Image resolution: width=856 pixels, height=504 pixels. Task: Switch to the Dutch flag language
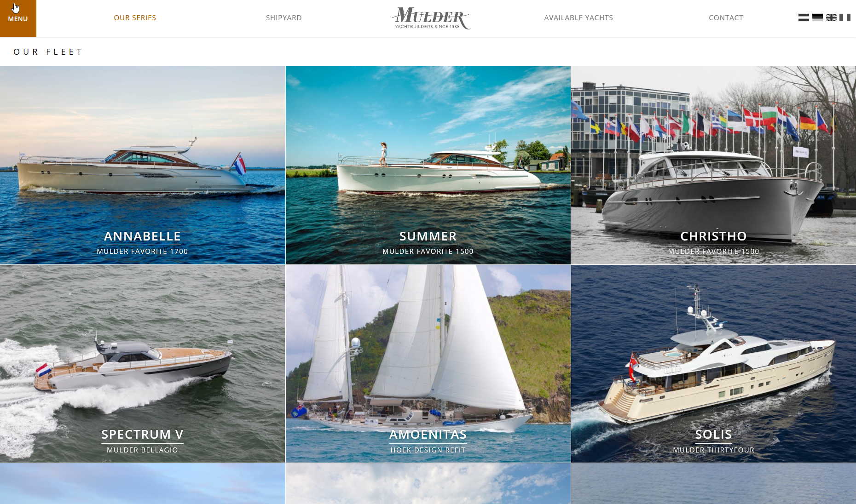[x=804, y=17]
